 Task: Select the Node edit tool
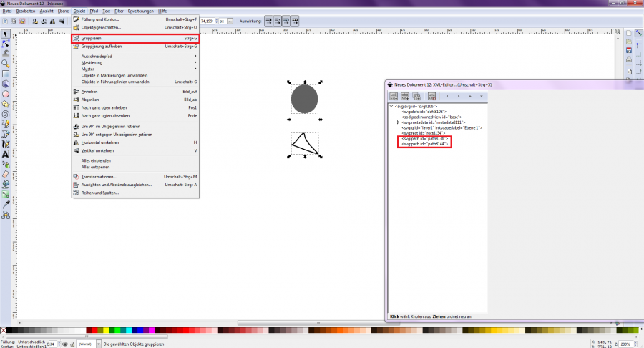pos(5,43)
